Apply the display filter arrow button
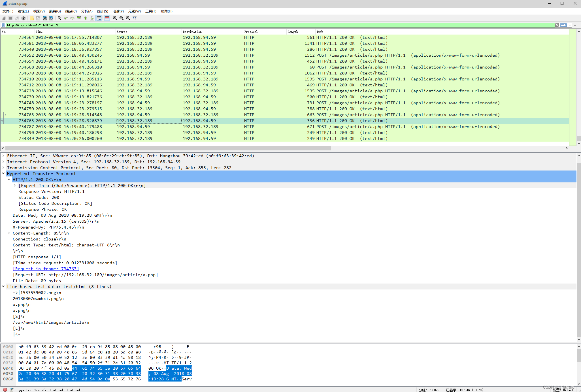Screen dimensions: 581x392 [563, 25]
